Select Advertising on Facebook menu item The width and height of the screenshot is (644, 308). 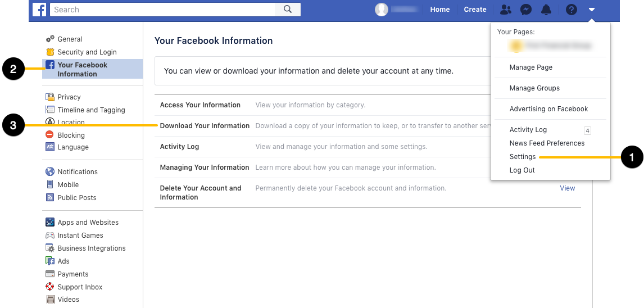(x=548, y=109)
